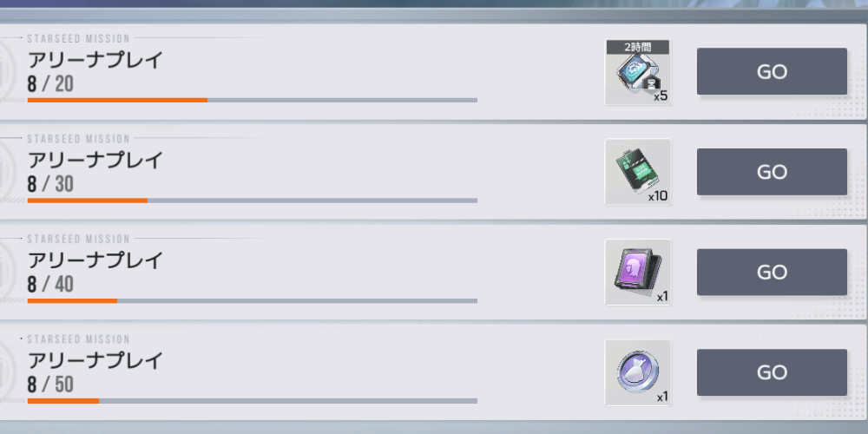Select the アリーナプレイ mission title with 8 / 40
The height and width of the screenshot is (434, 868).
pyautogui.click(x=95, y=260)
